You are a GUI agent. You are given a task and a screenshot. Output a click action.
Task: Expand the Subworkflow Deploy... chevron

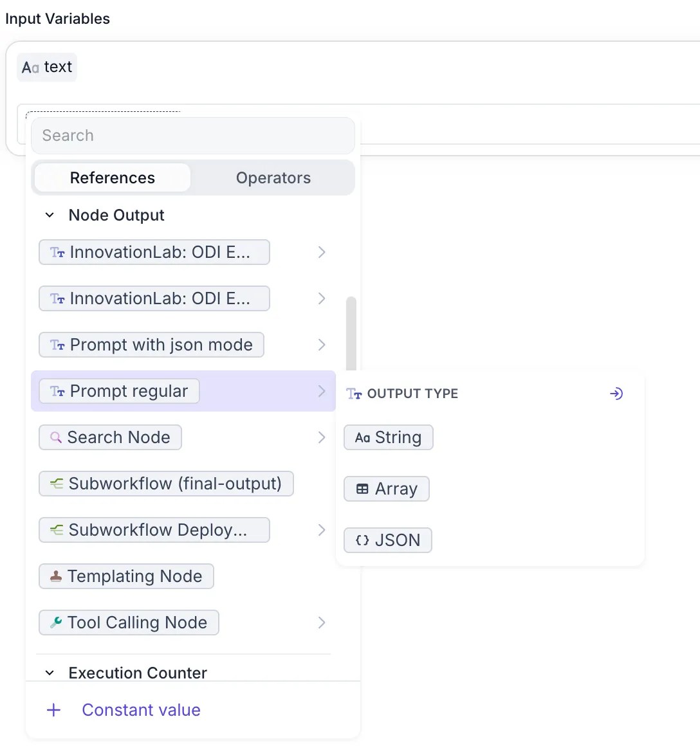coord(322,529)
